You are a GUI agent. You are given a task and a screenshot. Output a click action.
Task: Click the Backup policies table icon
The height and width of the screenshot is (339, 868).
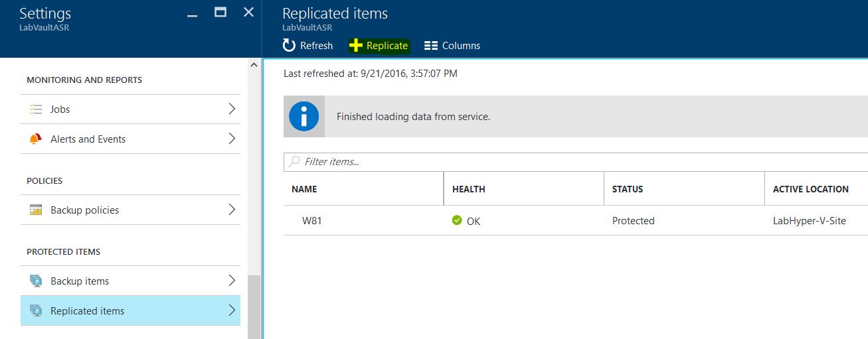click(36, 210)
